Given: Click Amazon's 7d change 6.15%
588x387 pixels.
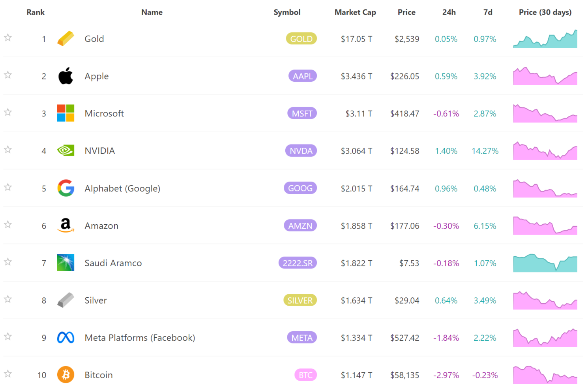Looking at the screenshot, I should pyautogui.click(x=485, y=226).
